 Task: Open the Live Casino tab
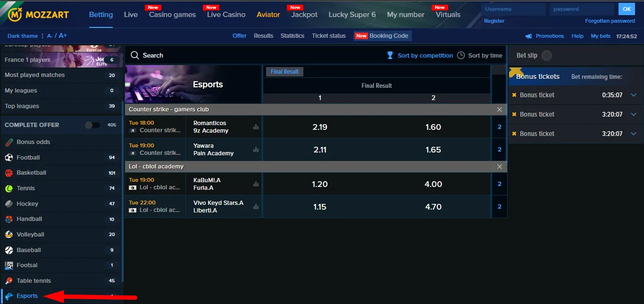click(x=226, y=15)
